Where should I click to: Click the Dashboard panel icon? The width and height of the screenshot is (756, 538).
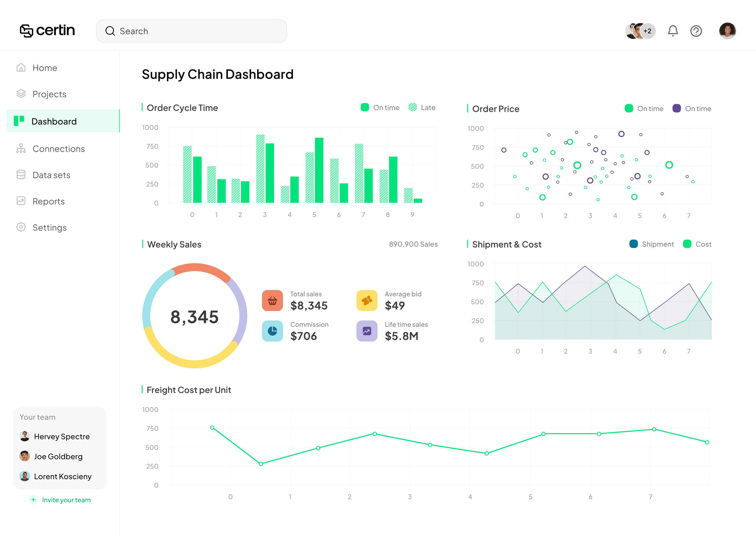click(x=19, y=121)
